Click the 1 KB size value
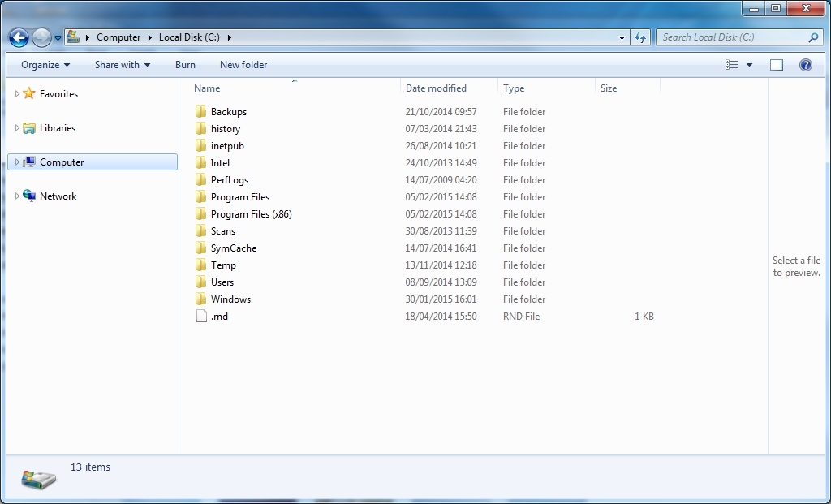This screenshot has height=504, width=831. pos(644,317)
